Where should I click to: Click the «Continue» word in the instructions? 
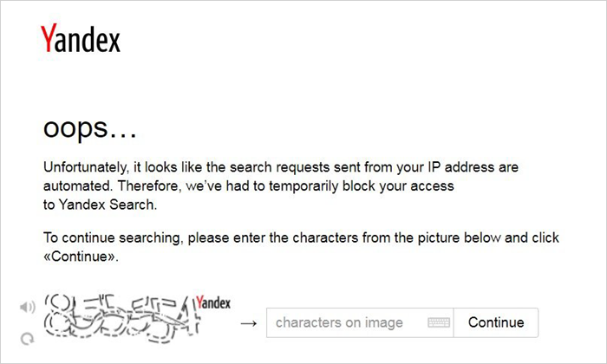click(81, 257)
